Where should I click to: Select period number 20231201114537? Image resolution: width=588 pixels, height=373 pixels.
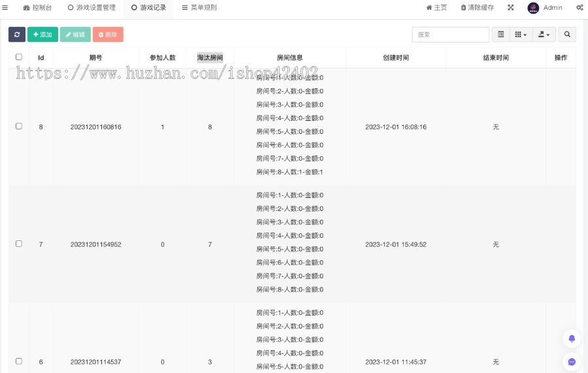(95, 362)
